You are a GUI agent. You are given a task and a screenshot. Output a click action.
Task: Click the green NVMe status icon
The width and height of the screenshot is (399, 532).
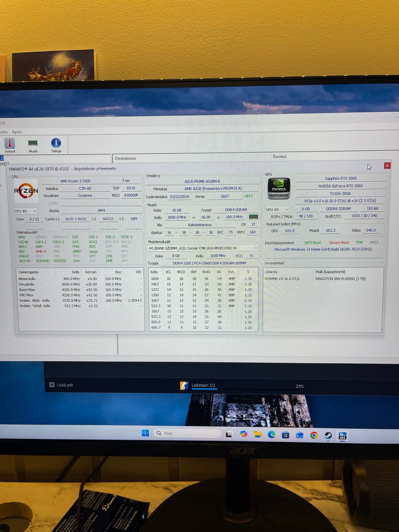click(266, 278)
